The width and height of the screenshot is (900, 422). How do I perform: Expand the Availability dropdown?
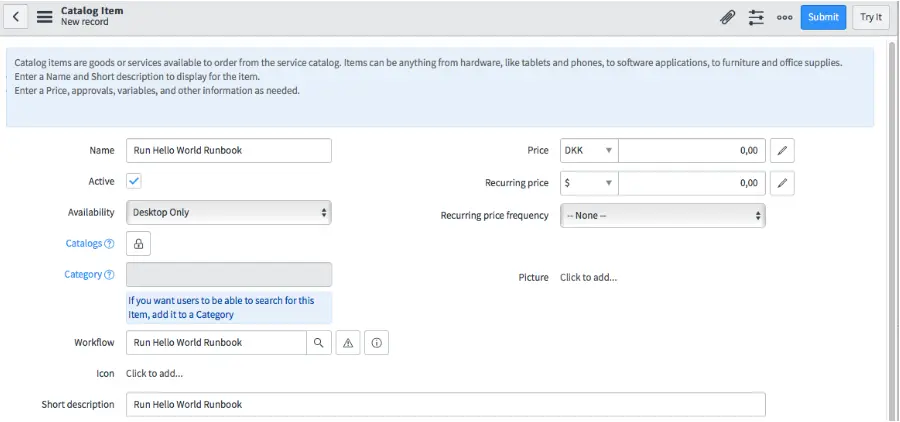point(229,213)
